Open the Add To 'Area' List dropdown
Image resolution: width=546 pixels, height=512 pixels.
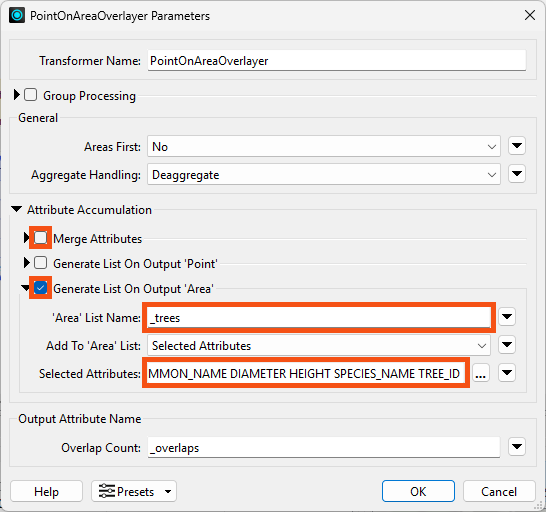[x=319, y=346]
